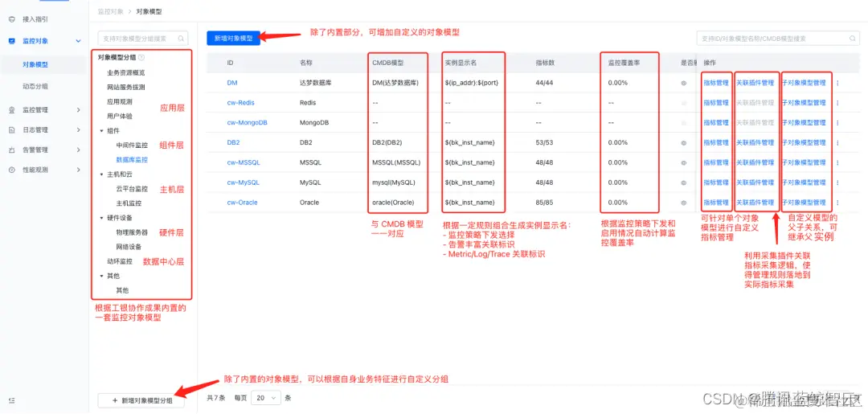Open the more-actions menu for the DM row
868x414 pixels.
pyautogui.click(x=837, y=83)
